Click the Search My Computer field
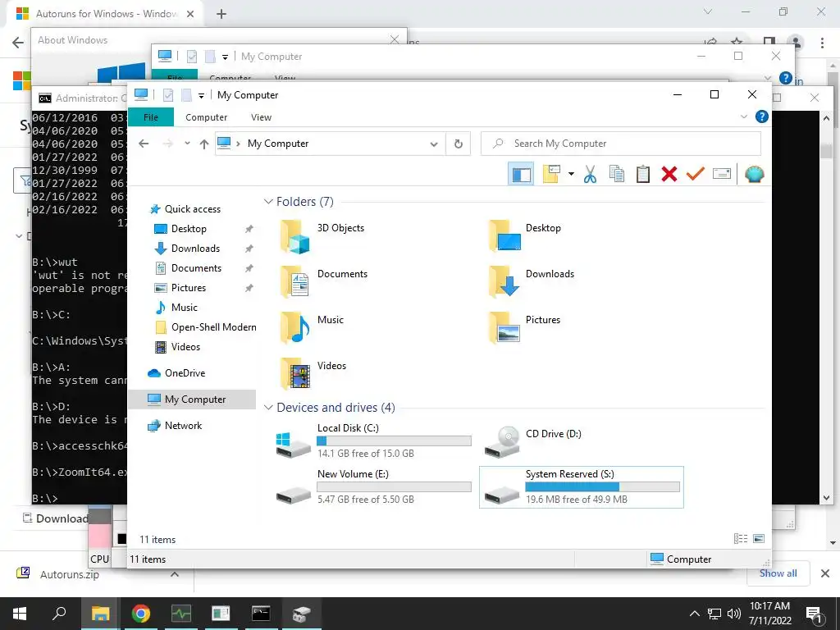The image size is (840, 630). (x=621, y=144)
